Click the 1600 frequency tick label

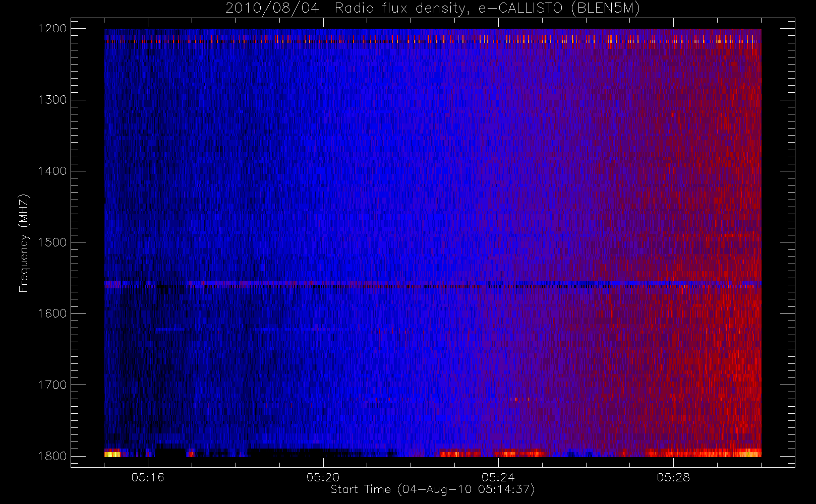tap(52, 313)
